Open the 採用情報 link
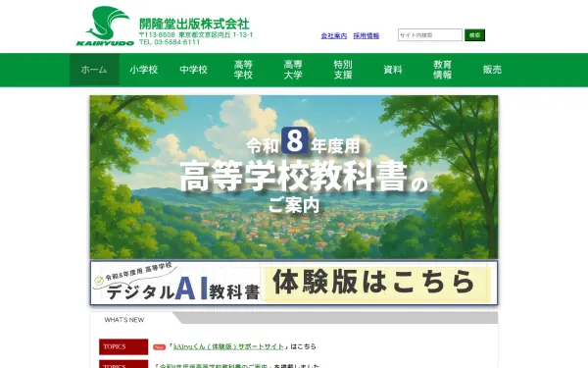Screen dimensions: 588x368 coord(366,35)
